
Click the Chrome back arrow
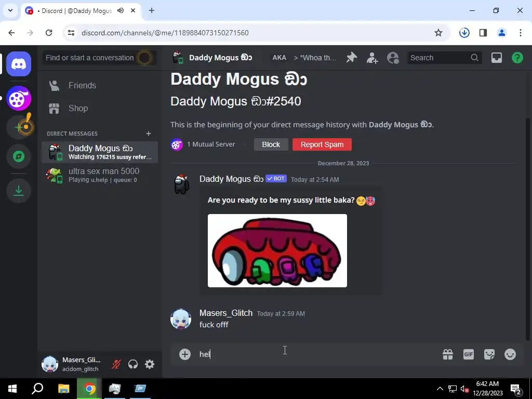click(x=11, y=33)
